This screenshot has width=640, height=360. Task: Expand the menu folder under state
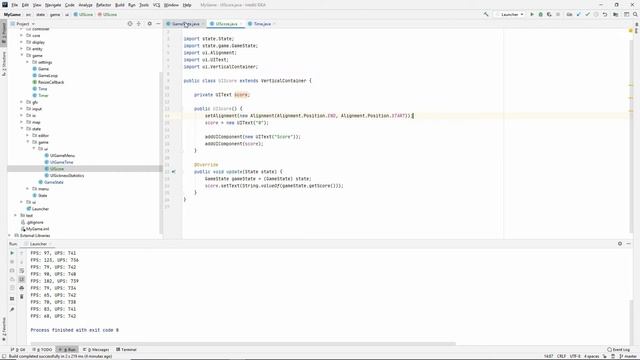pos(27,189)
